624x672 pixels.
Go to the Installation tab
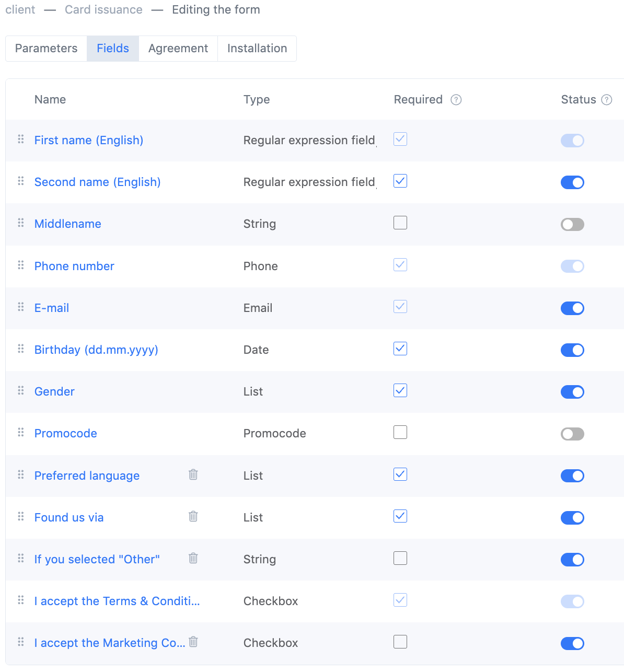pos(257,49)
